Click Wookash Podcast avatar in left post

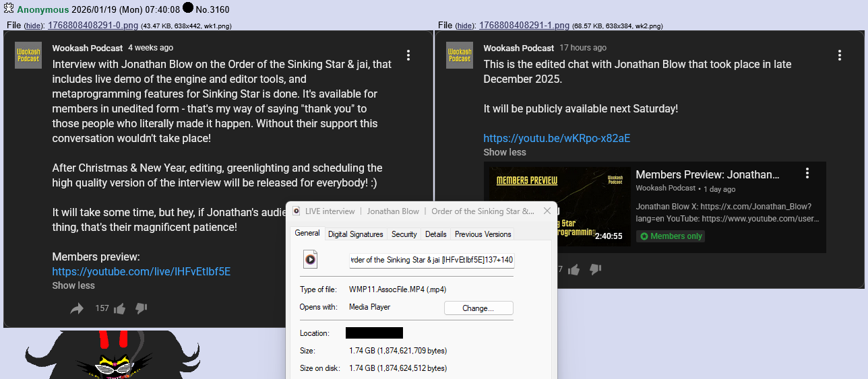click(x=28, y=55)
